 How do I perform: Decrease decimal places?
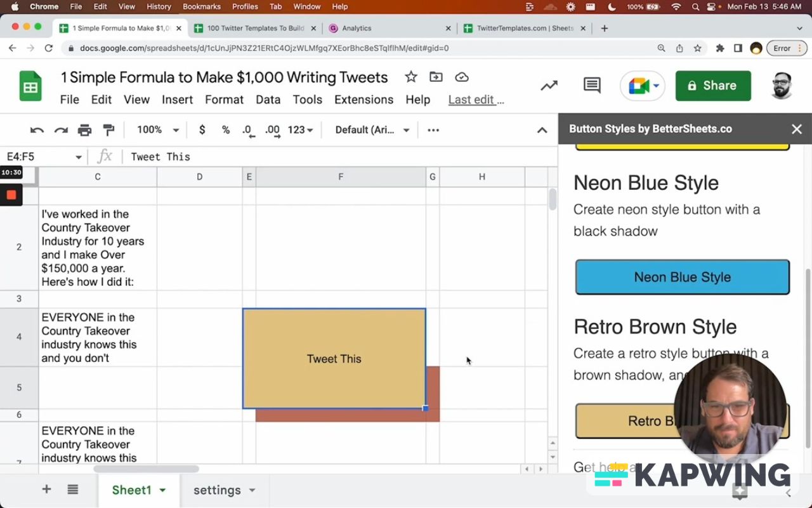[249, 130]
